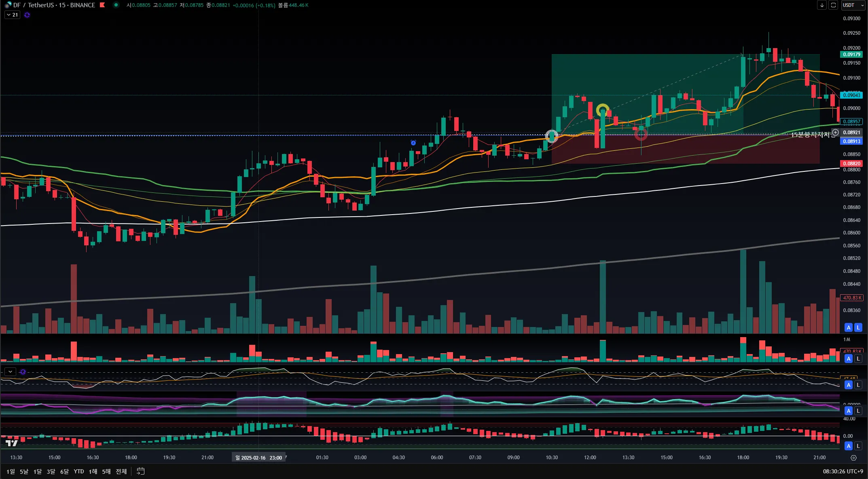The width and height of the screenshot is (868, 479).
Task: Select the 전체 time range
Action: (121, 471)
